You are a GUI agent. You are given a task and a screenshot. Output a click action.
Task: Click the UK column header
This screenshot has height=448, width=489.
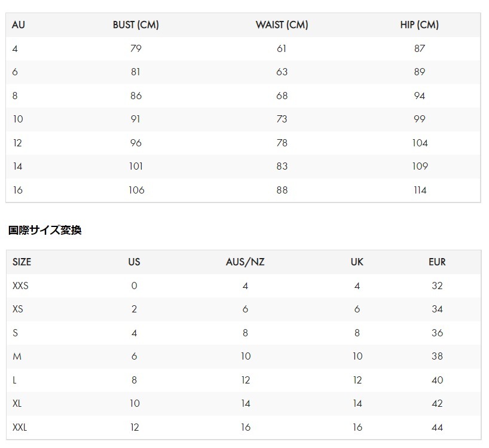(x=357, y=262)
